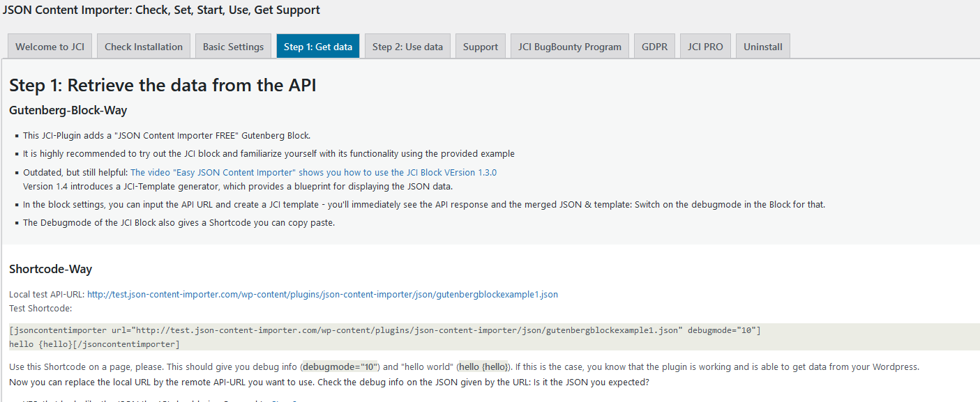
Task: Click the Shortcode-Way subheading
Action: (x=50, y=269)
